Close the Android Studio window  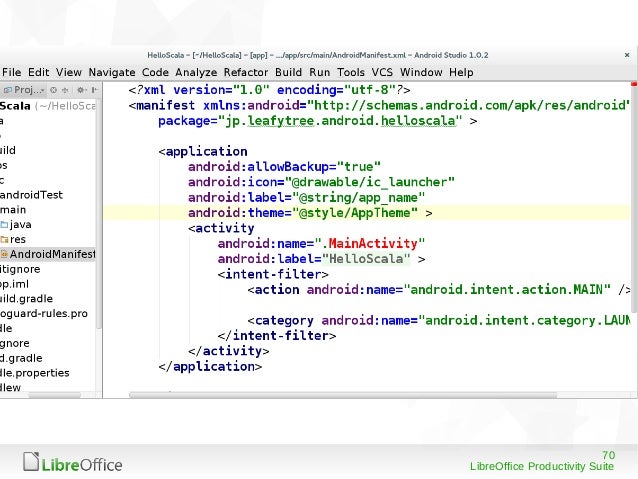(627, 55)
